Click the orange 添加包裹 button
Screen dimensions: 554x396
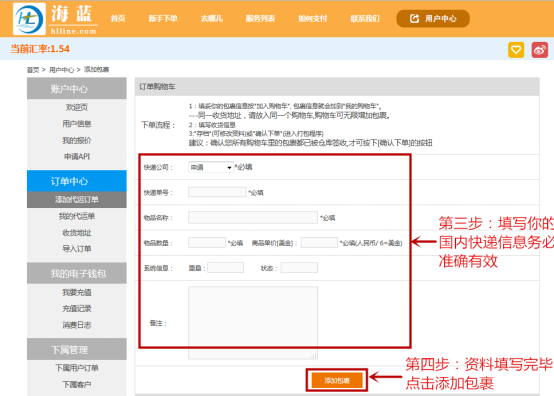337,380
